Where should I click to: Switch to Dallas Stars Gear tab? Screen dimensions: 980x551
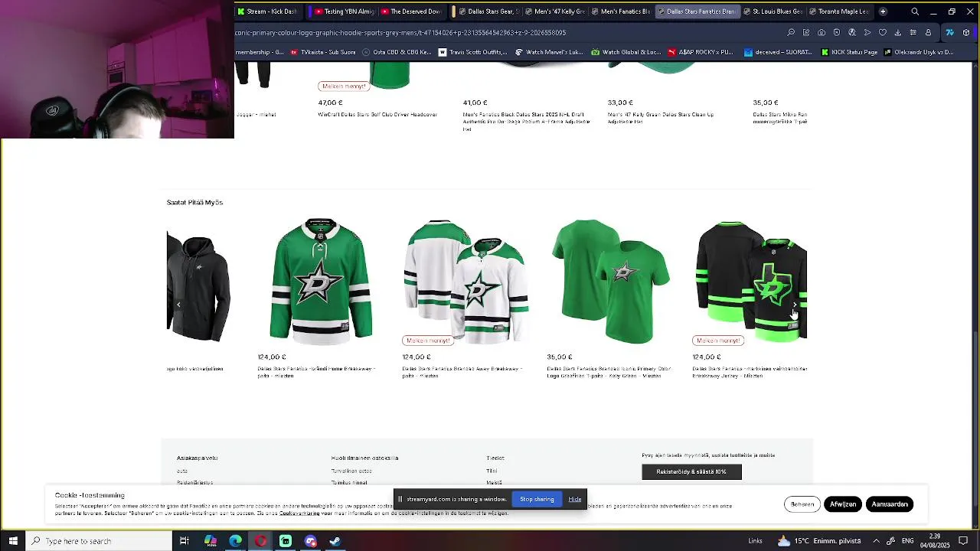point(488,11)
